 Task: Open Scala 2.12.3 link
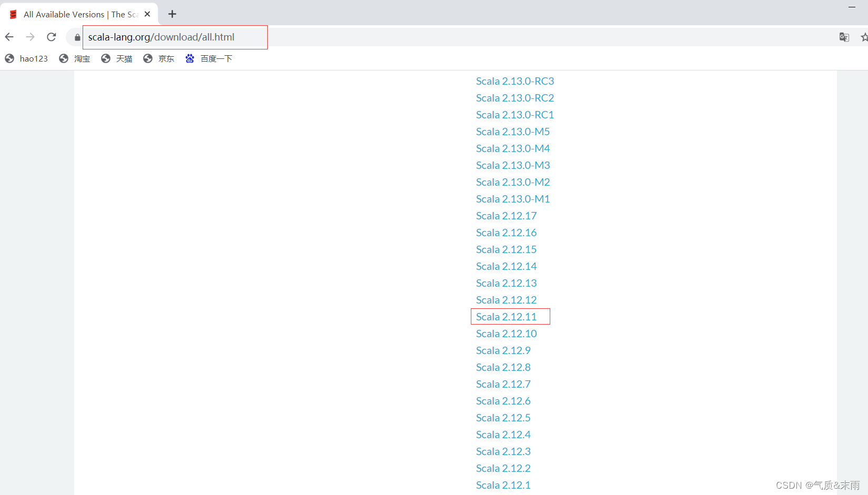coord(503,451)
